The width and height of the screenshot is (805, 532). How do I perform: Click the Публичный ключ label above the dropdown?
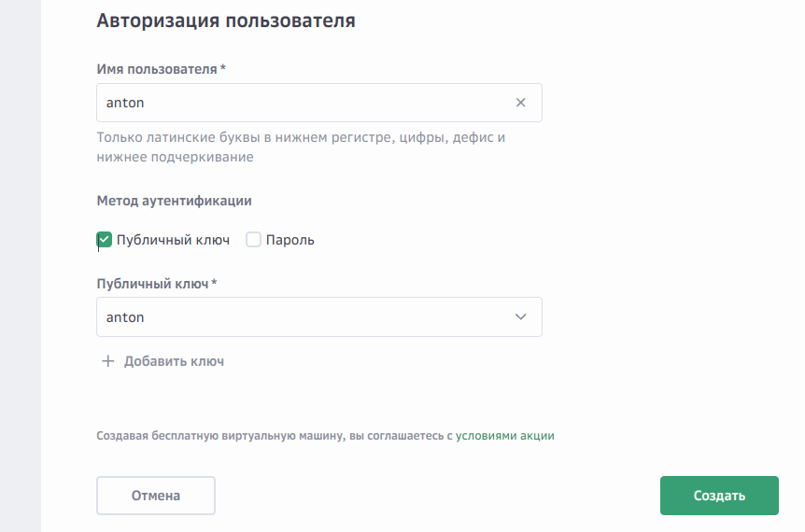click(152, 284)
